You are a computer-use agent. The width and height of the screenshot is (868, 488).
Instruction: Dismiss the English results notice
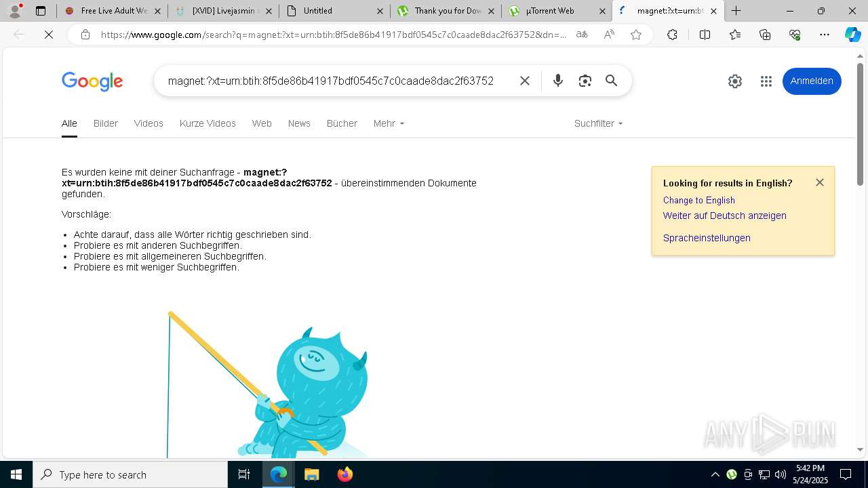click(x=820, y=182)
